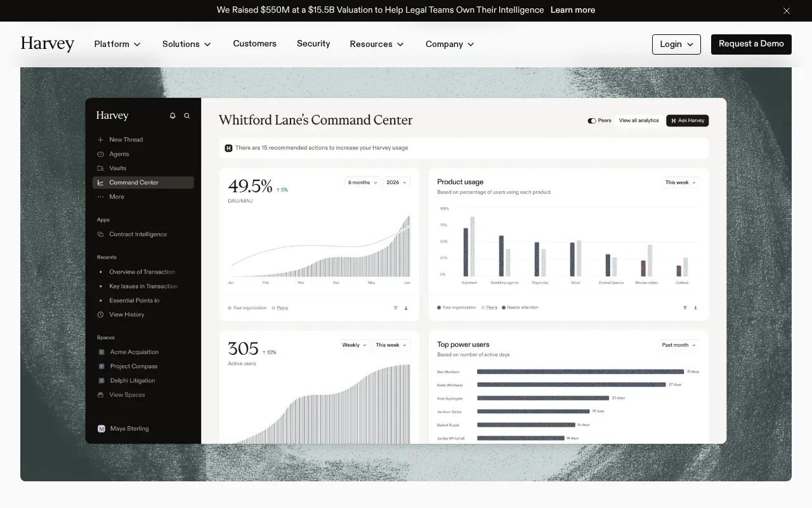This screenshot has height=508, width=812.
Task: Click download icon on Product usage card
Action: (695, 307)
